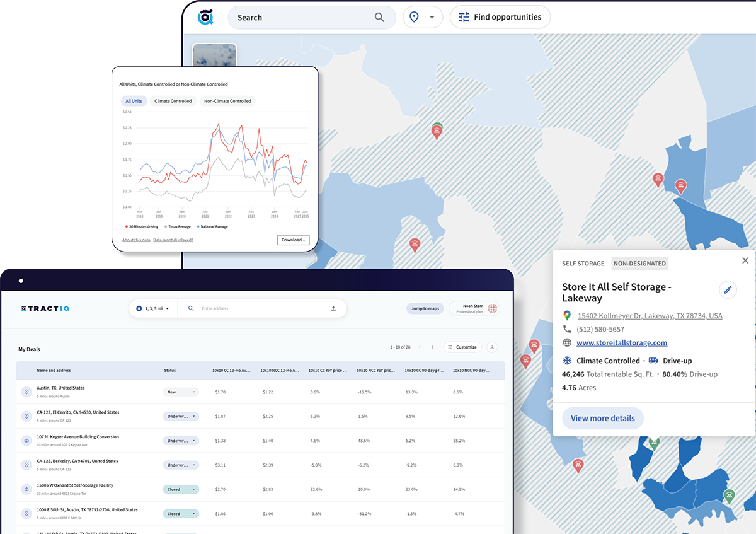Toggle the 30 Minutes driving legend series
The height and width of the screenshot is (534, 756).
click(142, 226)
